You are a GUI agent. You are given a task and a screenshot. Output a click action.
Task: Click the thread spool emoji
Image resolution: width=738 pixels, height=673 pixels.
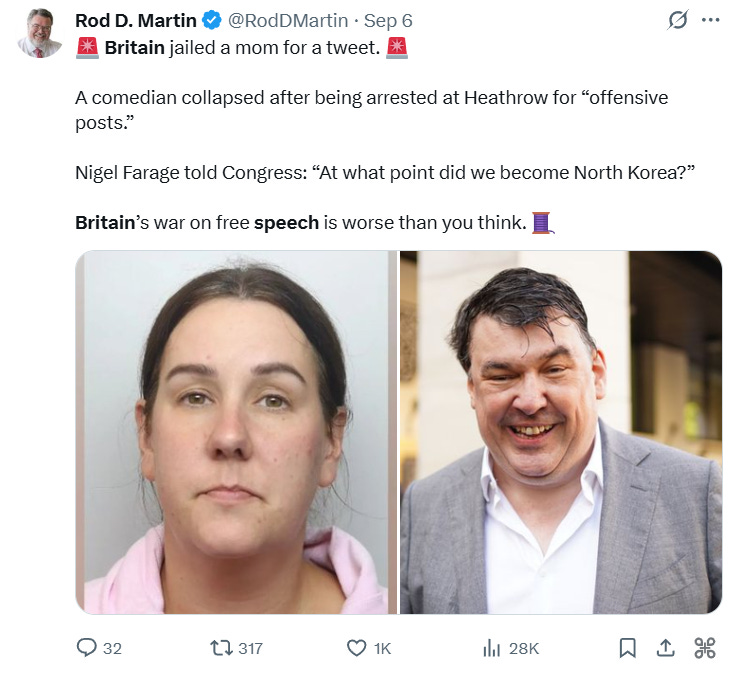[x=543, y=223]
